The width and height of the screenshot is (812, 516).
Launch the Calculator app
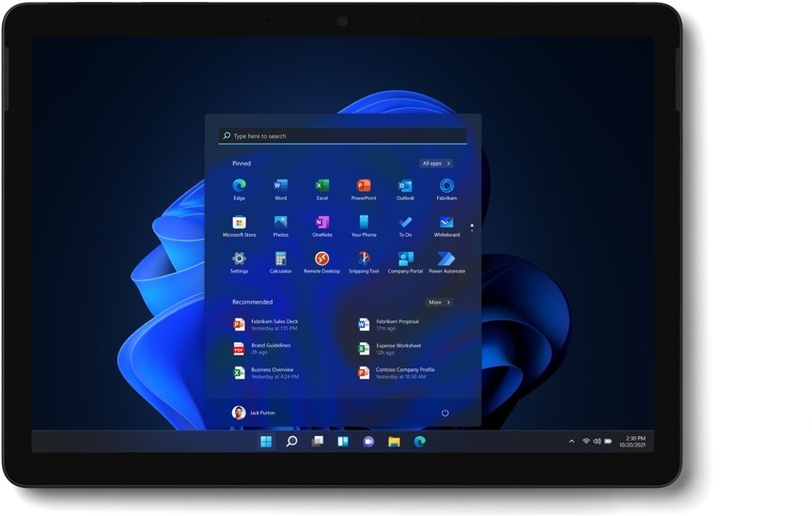tap(280, 262)
